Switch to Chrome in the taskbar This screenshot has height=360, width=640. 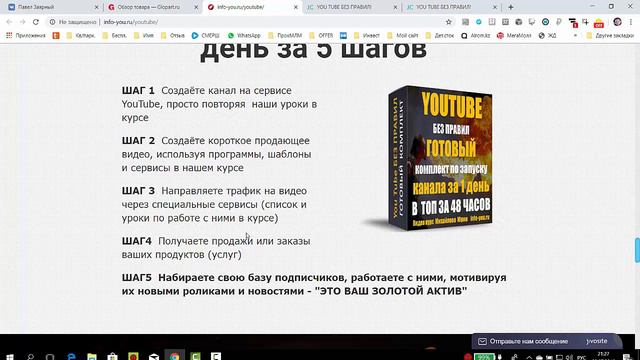(175, 356)
